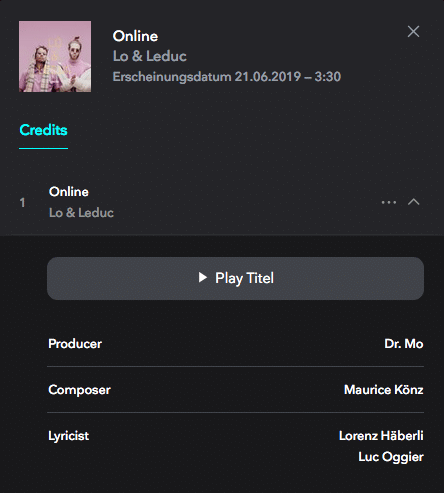Click the Play Titel button
This screenshot has height=493, width=444.
235,278
